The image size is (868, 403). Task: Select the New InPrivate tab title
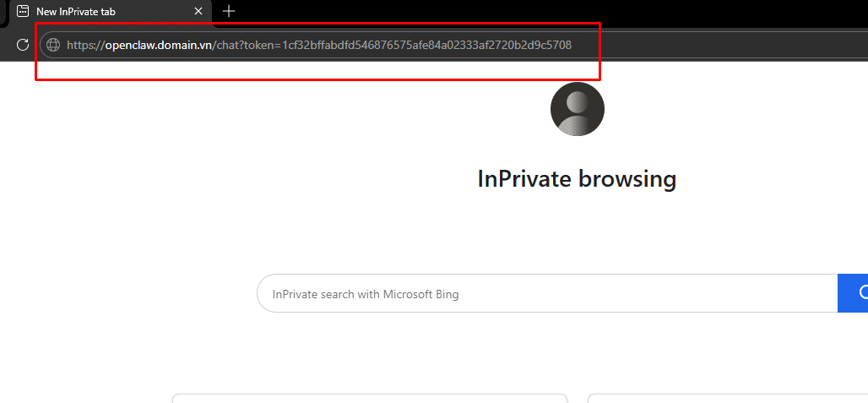(x=75, y=12)
